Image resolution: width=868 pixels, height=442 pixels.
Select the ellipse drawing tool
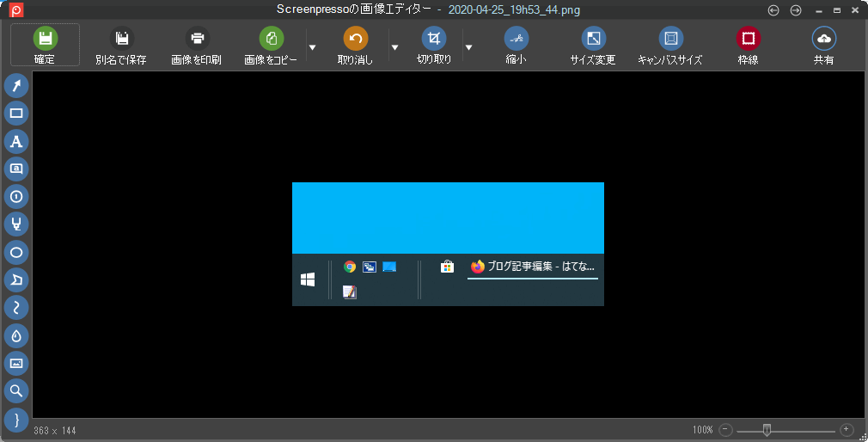coord(16,252)
